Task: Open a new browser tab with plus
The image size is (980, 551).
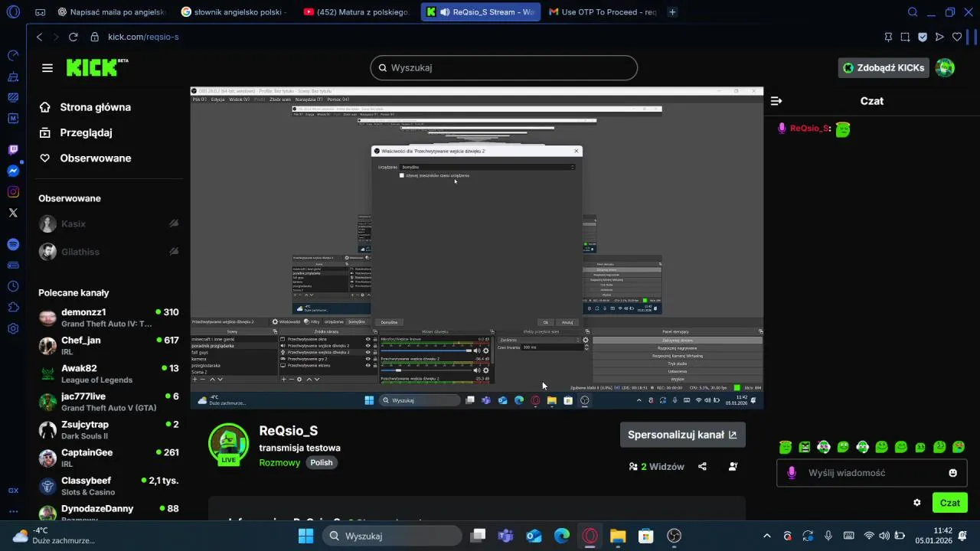Action: (672, 12)
